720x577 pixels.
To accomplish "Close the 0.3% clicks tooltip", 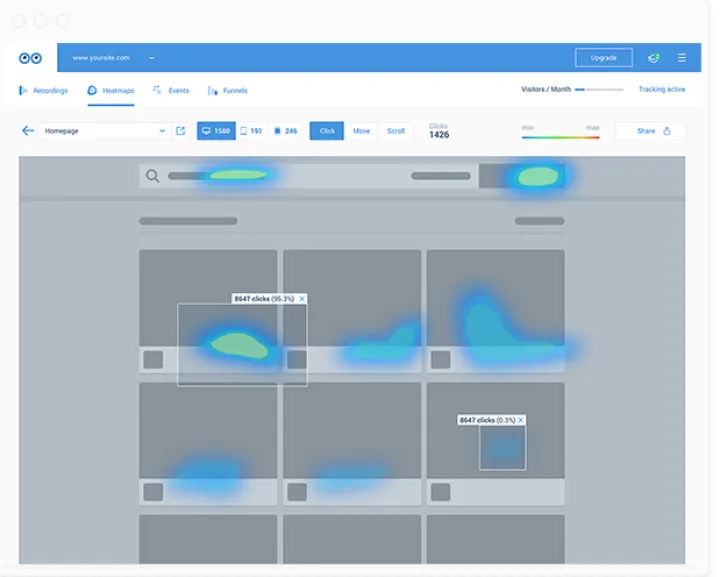I will 521,420.
